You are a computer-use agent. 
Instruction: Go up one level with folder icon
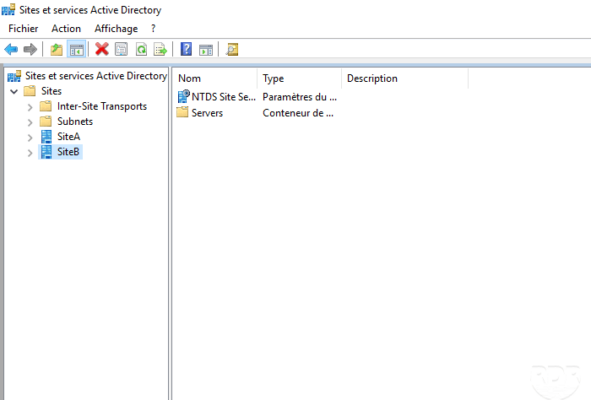click(56, 49)
